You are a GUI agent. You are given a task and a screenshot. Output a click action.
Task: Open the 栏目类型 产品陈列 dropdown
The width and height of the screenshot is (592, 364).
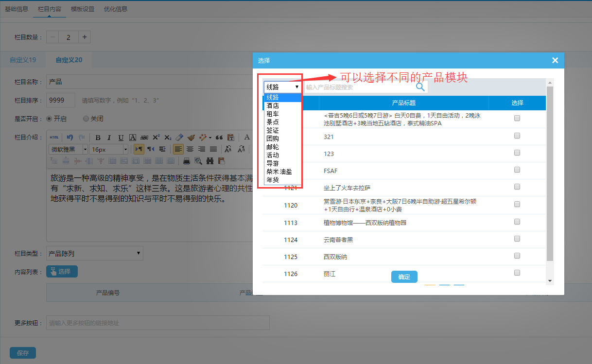pyautogui.click(x=95, y=253)
